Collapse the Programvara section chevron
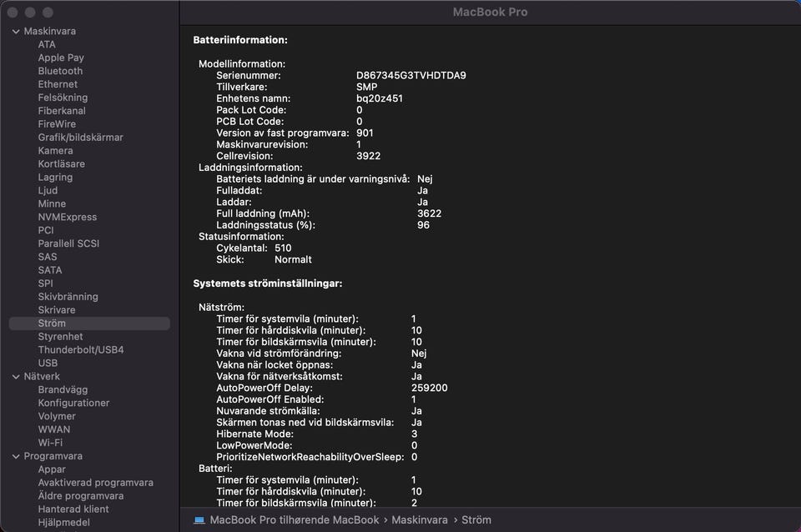Image resolution: width=801 pixels, height=532 pixels. (16, 457)
